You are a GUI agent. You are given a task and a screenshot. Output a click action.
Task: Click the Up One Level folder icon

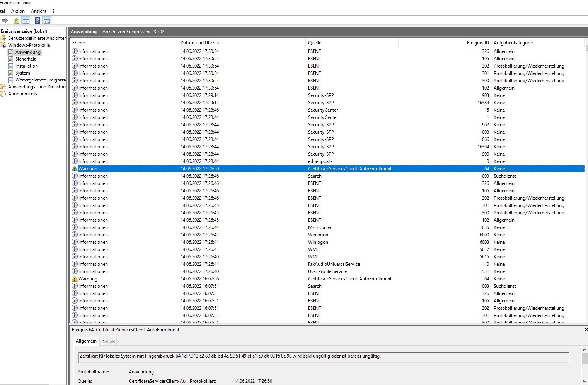click(17, 20)
